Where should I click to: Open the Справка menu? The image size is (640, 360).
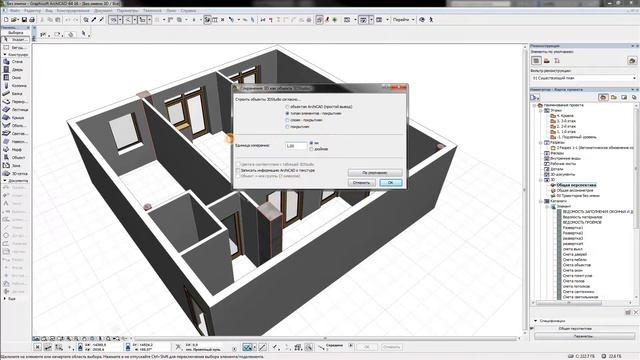coord(189,11)
